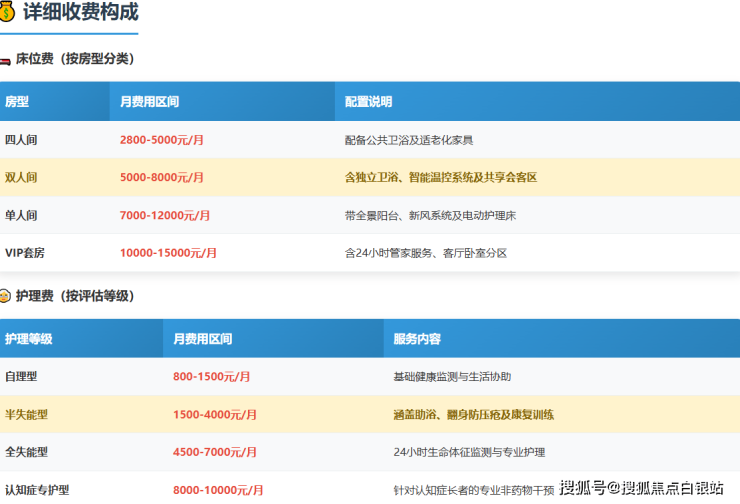Click the money bag icon beside 详细收费构成

pos(7,12)
